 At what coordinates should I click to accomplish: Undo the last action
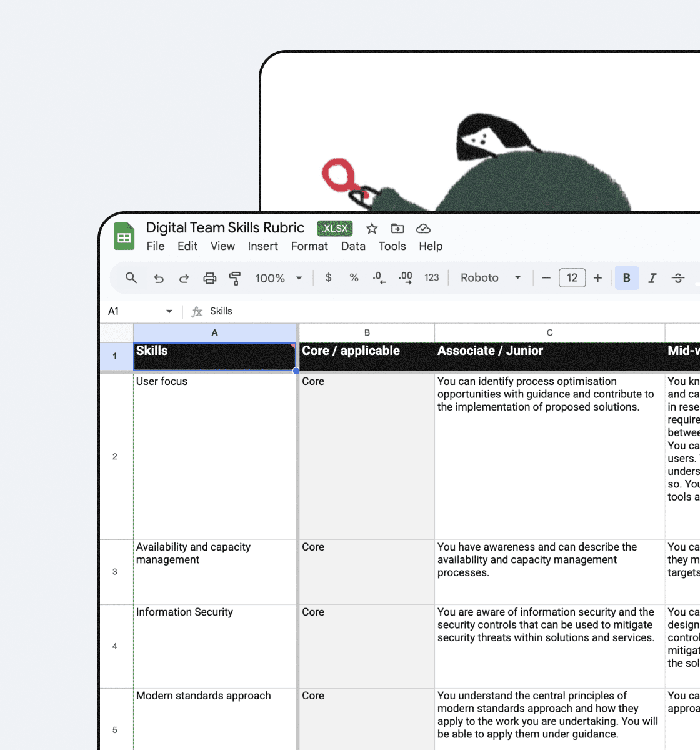159,278
